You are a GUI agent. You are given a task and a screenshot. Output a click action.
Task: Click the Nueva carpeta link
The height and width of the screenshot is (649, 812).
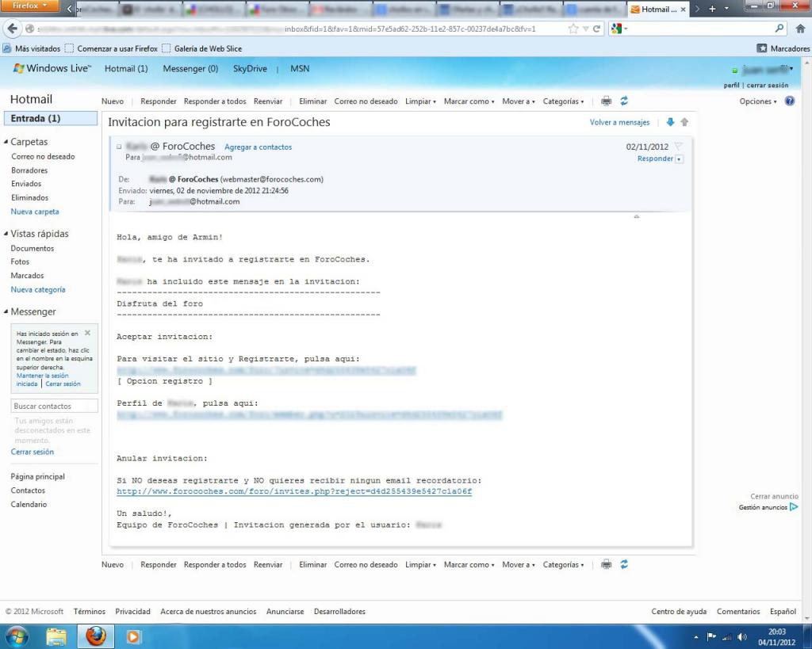click(x=35, y=212)
